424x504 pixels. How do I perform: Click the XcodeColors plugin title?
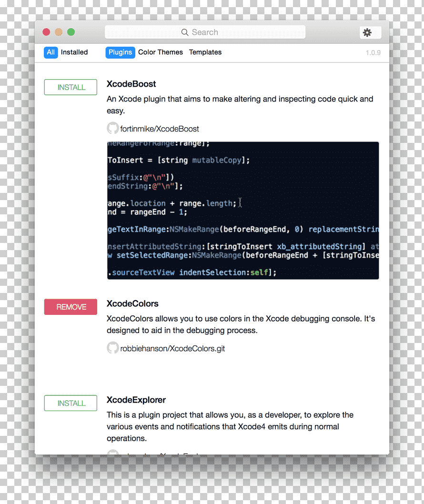pos(132,304)
